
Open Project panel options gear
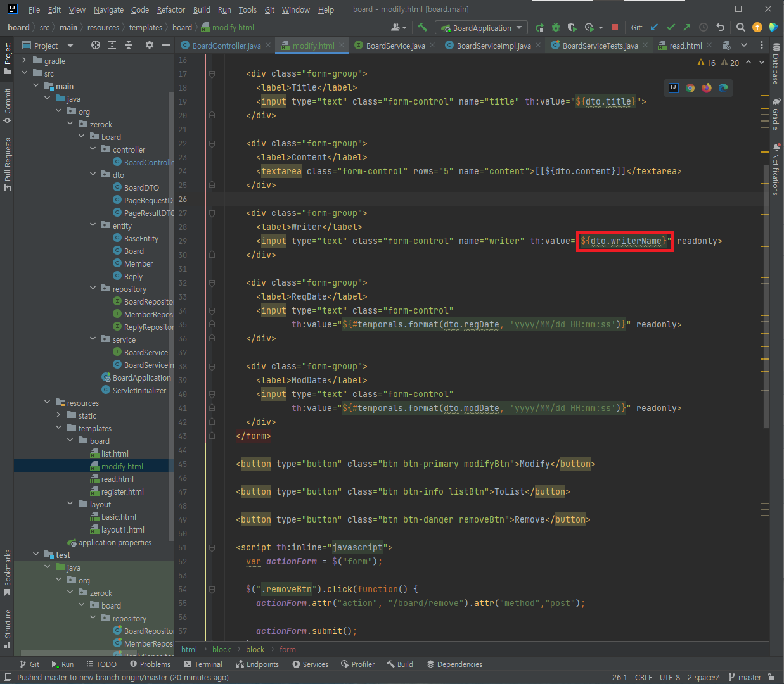[150, 45]
